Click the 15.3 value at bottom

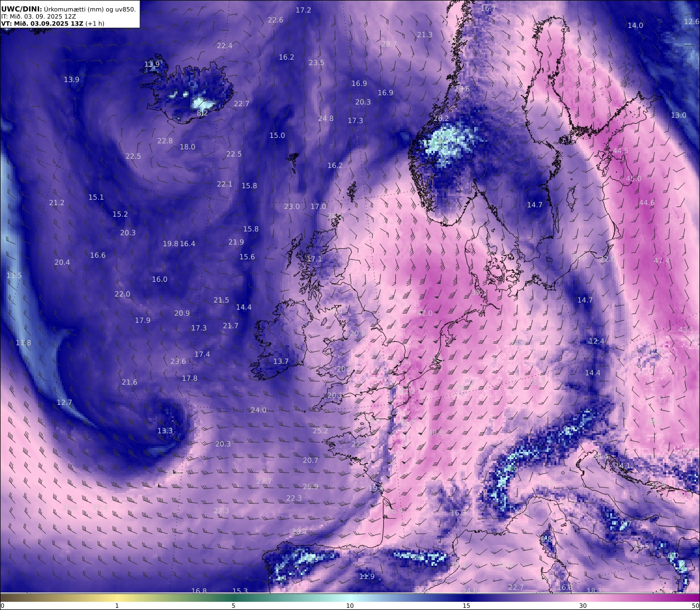click(x=240, y=591)
